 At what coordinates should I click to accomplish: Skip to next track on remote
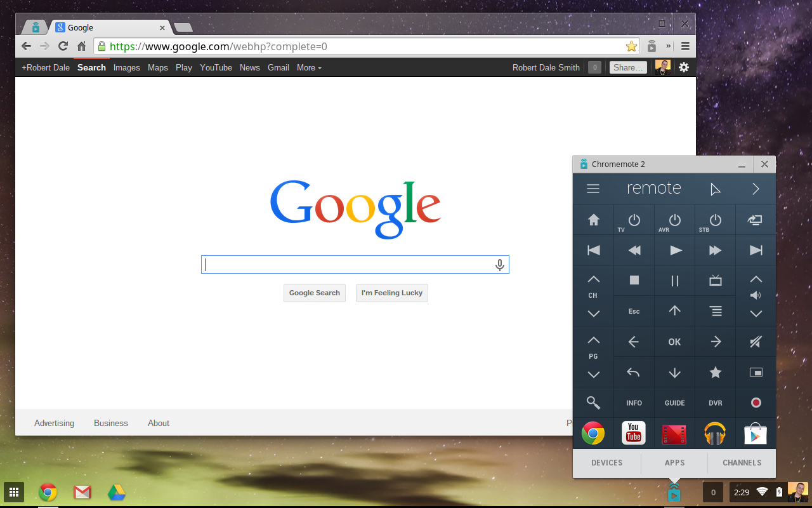click(756, 250)
